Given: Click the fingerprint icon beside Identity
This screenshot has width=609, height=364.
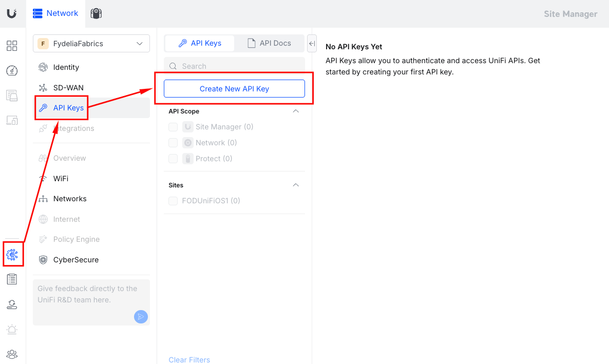Looking at the screenshot, I should 43,67.
